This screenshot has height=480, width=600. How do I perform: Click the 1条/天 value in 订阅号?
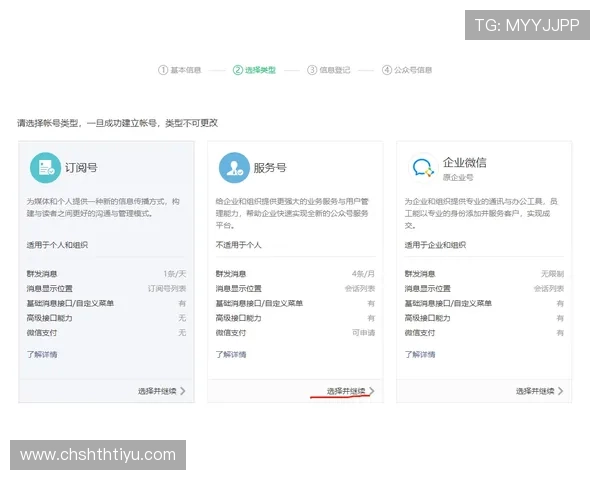174,274
